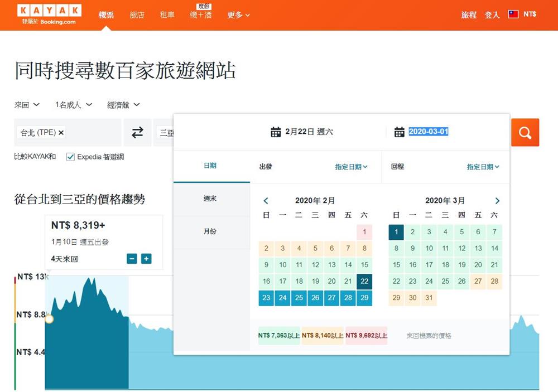This screenshot has width=558, height=392.
Task: Click the KAYAK logo
Action: [x=49, y=11]
